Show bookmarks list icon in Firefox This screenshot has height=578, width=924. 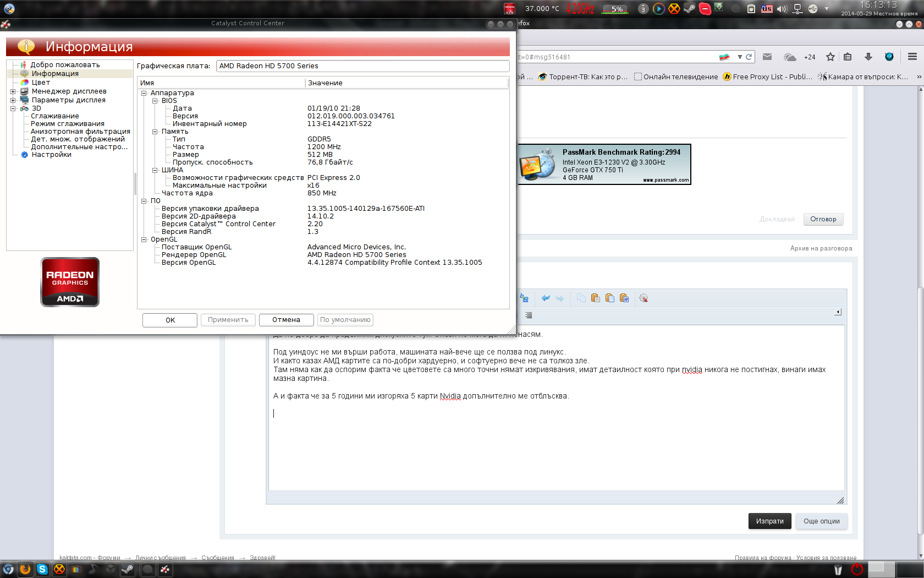(848, 57)
